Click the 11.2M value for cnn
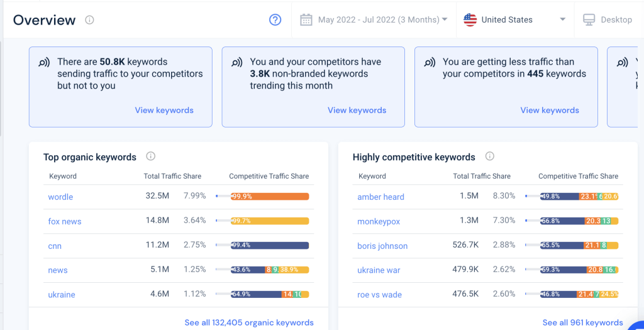The width and height of the screenshot is (644, 330). [157, 245]
